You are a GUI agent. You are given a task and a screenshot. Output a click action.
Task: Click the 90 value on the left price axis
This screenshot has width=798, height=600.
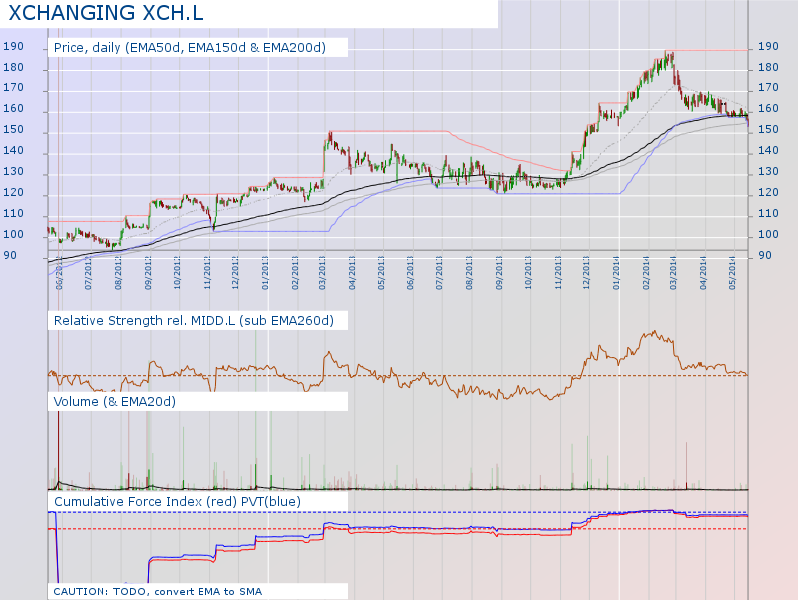coord(10,255)
